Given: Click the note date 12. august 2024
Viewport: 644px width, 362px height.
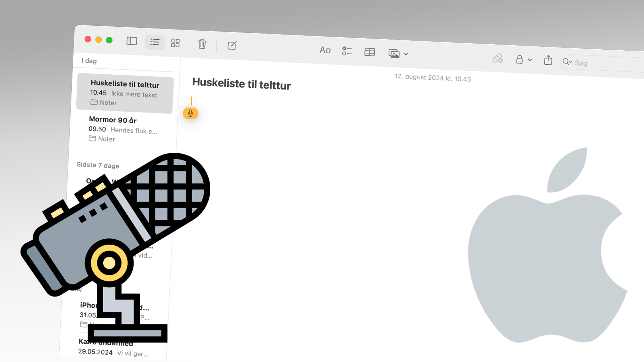Looking at the screenshot, I should [x=432, y=78].
